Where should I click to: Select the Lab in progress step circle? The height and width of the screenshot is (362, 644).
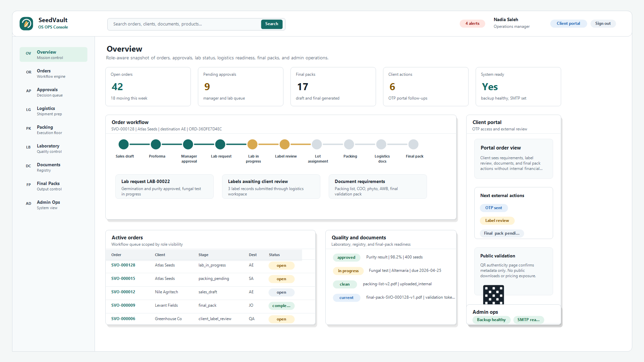pos(252,144)
